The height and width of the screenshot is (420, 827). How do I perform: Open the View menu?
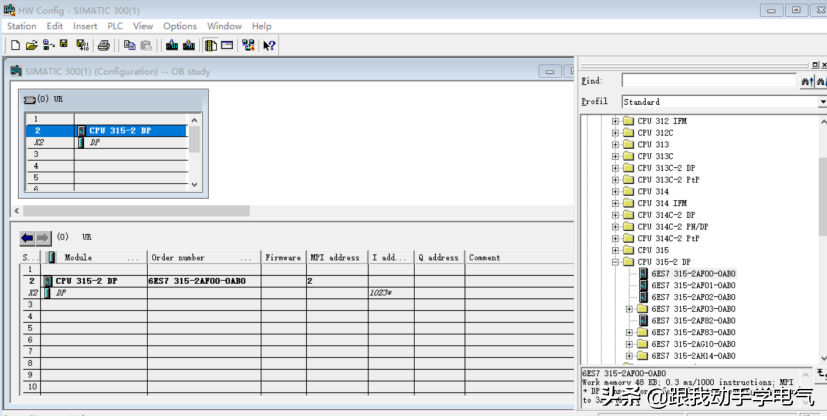143,26
